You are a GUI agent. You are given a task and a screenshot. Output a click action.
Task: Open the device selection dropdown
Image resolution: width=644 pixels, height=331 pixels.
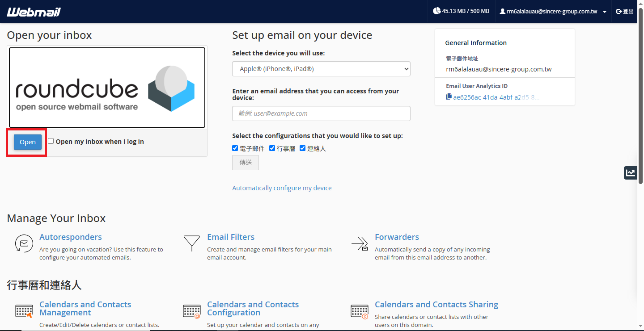click(x=321, y=69)
